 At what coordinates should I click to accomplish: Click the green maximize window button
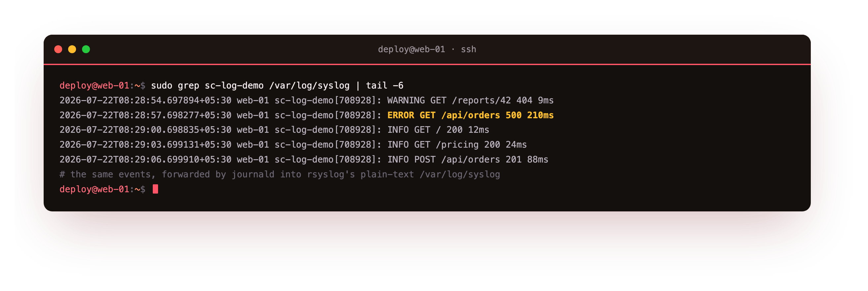86,50
